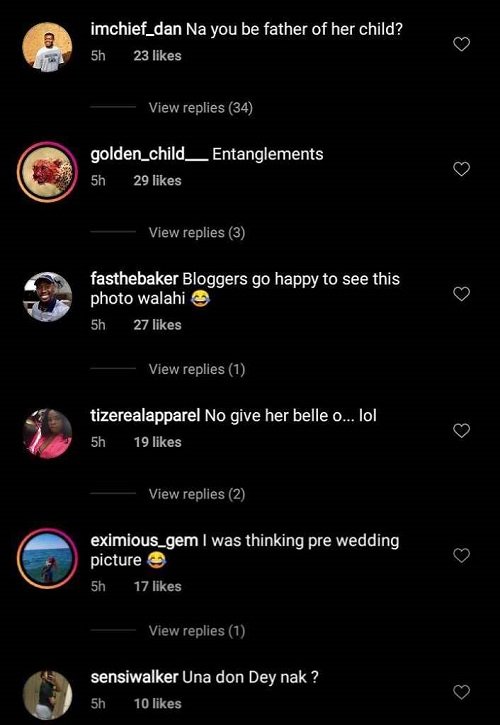This screenshot has height=725, width=500.
Task: Open the sensiwalker username link
Action: coord(134,677)
